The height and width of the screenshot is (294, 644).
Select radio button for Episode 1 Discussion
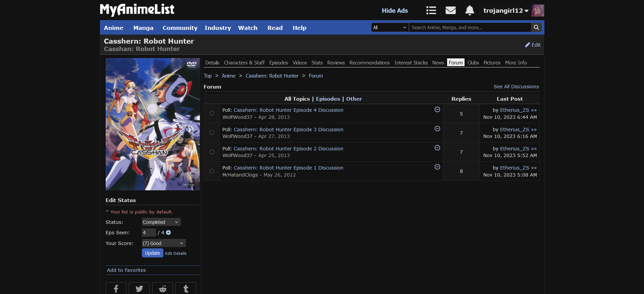point(212,171)
